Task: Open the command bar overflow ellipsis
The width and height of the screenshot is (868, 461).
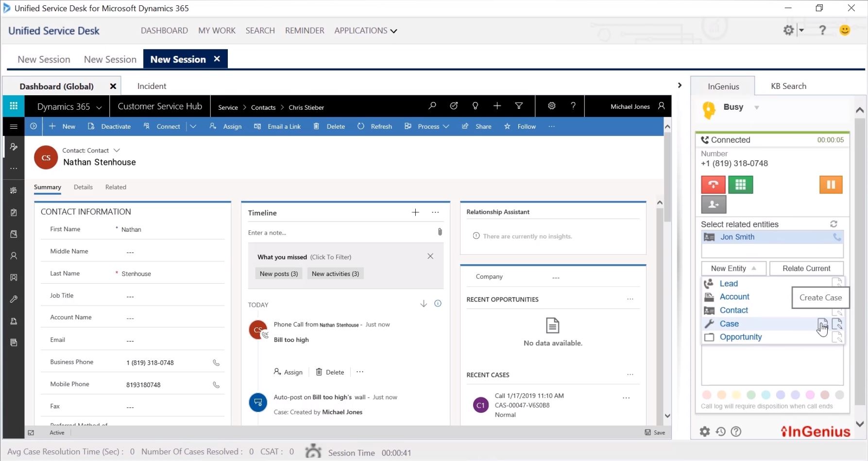Action: point(551,126)
